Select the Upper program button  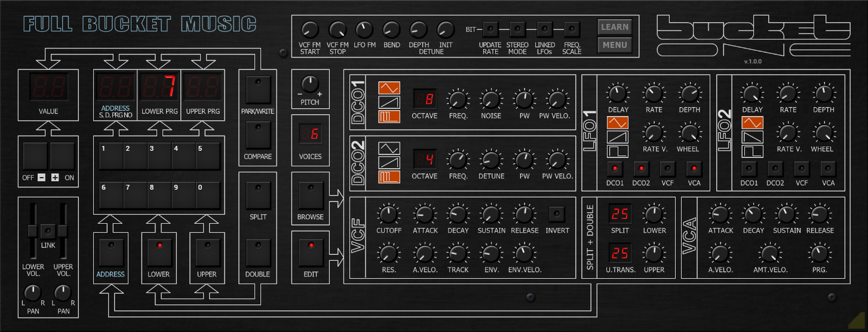207,252
